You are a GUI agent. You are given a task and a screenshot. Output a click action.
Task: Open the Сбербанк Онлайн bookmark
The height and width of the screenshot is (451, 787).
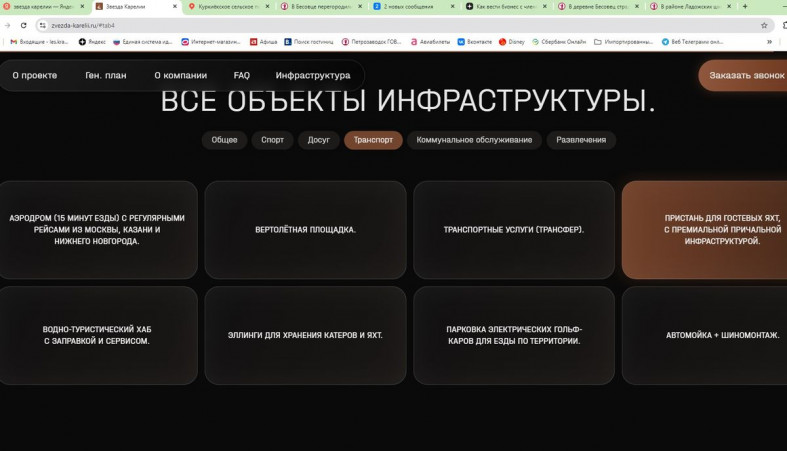point(562,42)
